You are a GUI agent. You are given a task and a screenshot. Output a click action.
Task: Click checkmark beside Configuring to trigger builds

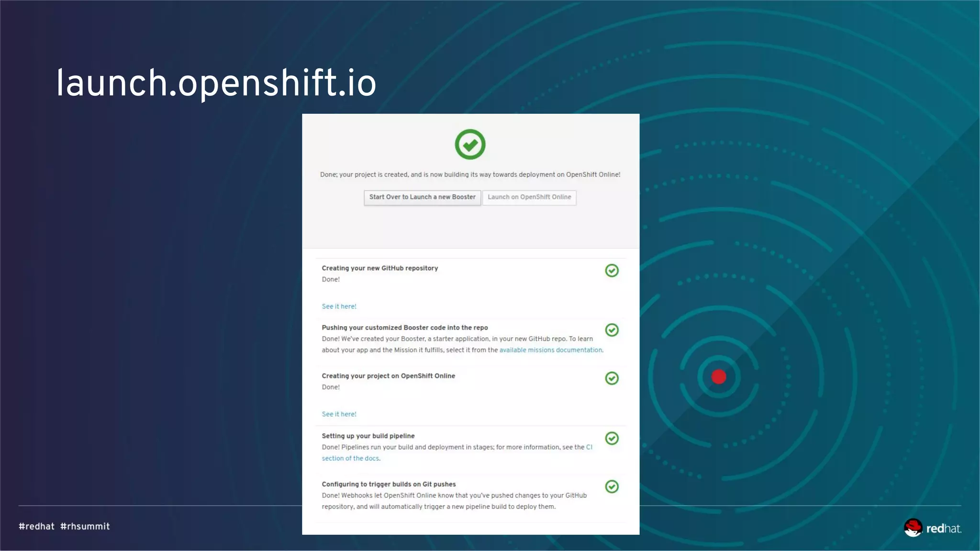(612, 486)
